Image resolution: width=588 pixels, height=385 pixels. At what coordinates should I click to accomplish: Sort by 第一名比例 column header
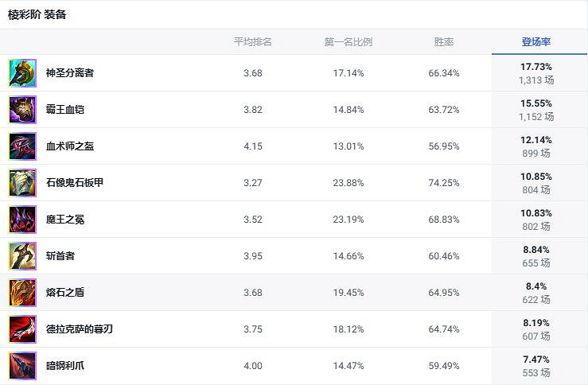pos(348,42)
